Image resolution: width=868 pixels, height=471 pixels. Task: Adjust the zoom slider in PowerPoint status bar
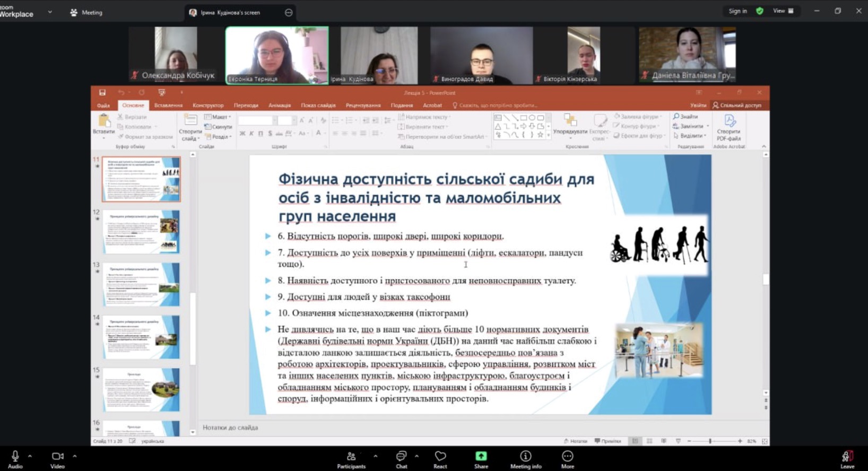(710, 441)
